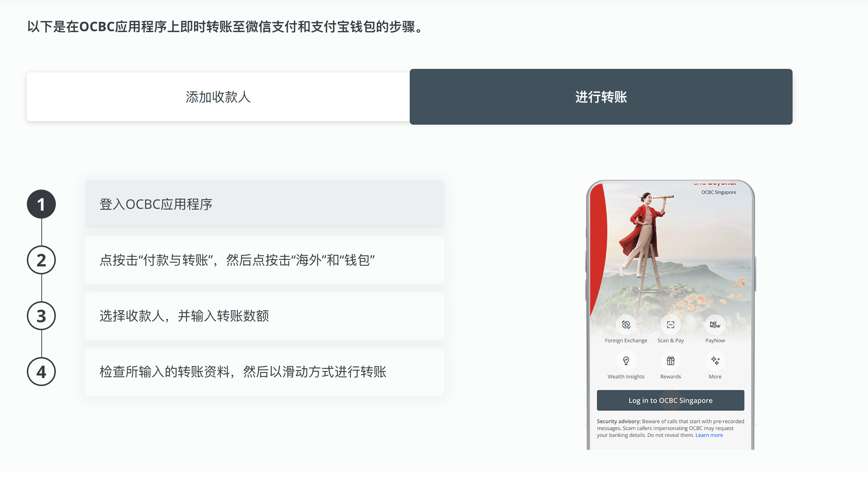Switch to the 添加收款人 tab
This screenshot has height=485, width=868.
[x=218, y=97]
